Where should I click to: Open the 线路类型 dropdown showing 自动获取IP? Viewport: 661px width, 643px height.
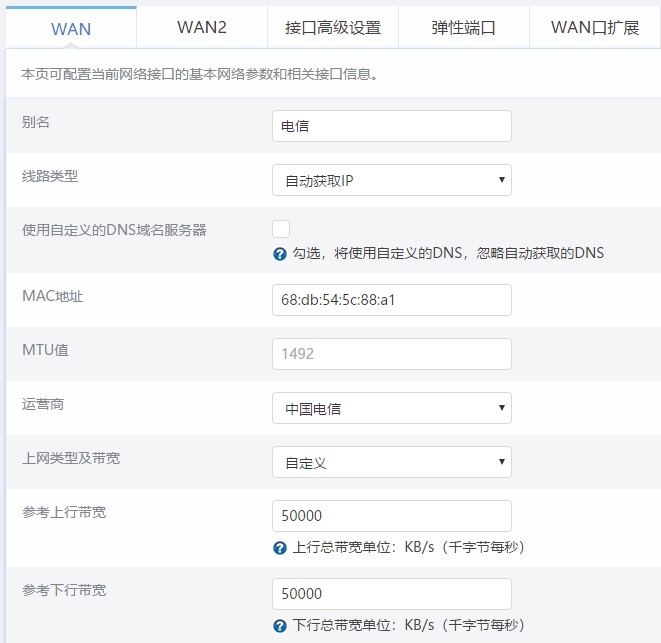pos(391,180)
